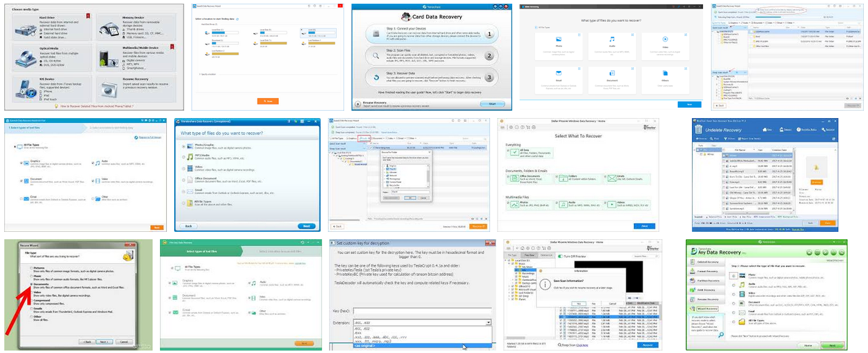This screenshot has height=353, width=868.
Task: Select Pictures radio in Recuva Wizard
Action: tap(31, 268)
